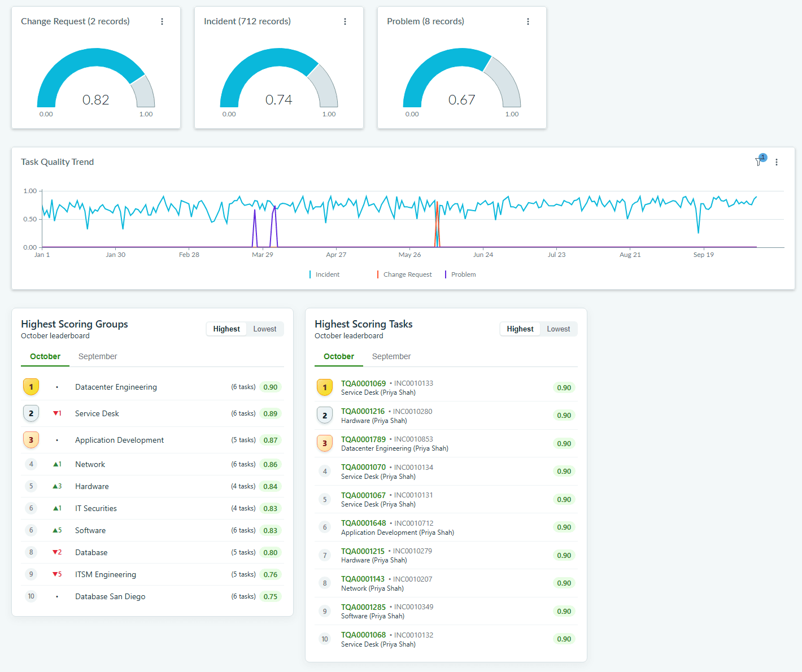Click the INC0010349 incident number
The image size is (802, 672).
click(413, 607)
